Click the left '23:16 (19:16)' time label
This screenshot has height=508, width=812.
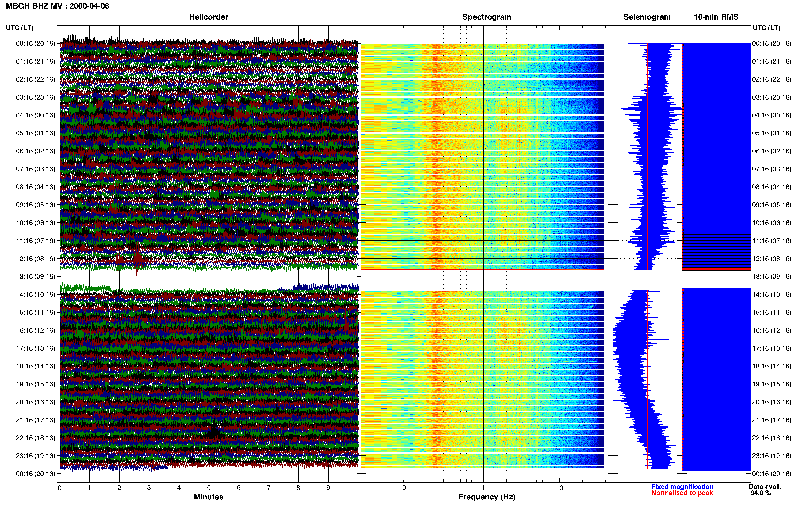point(36,456)
